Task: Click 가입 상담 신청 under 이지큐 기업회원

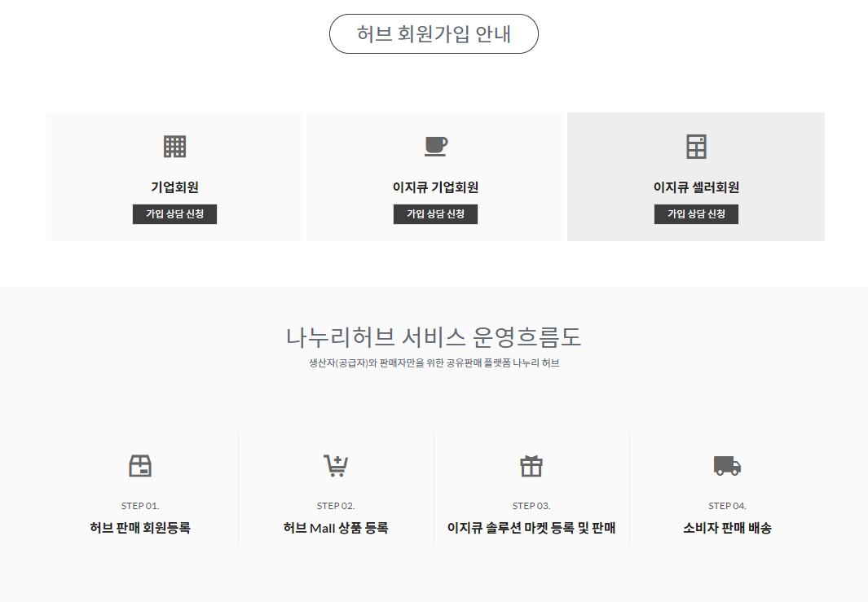Action: click(x=436, y=214)
